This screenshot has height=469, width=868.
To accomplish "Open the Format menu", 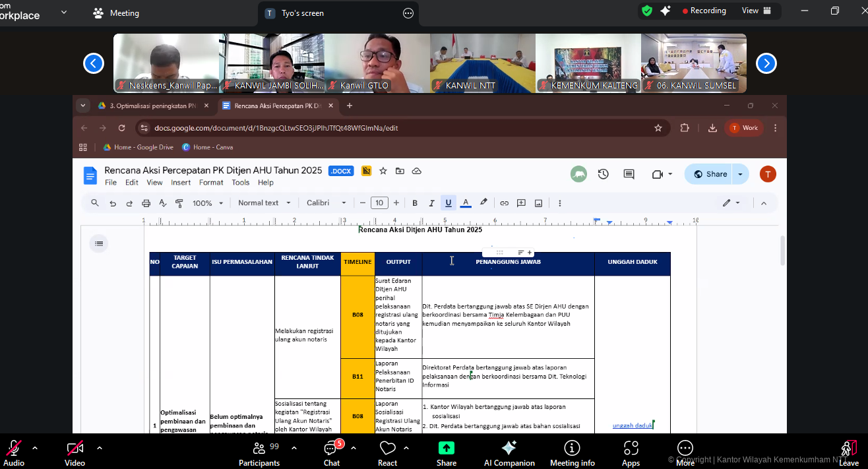I will (211, 183).
